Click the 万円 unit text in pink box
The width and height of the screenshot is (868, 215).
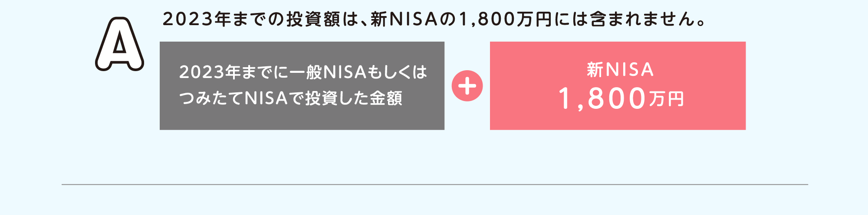667,100
